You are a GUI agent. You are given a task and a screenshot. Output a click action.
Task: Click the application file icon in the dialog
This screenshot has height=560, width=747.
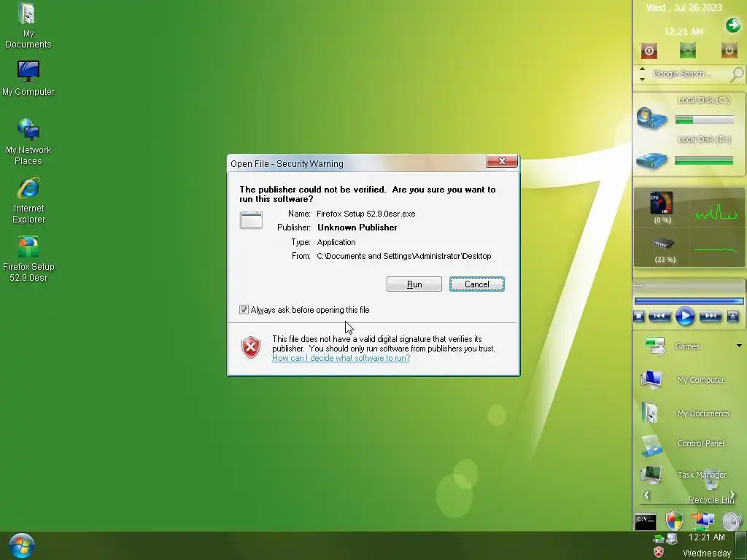point(251,220)
